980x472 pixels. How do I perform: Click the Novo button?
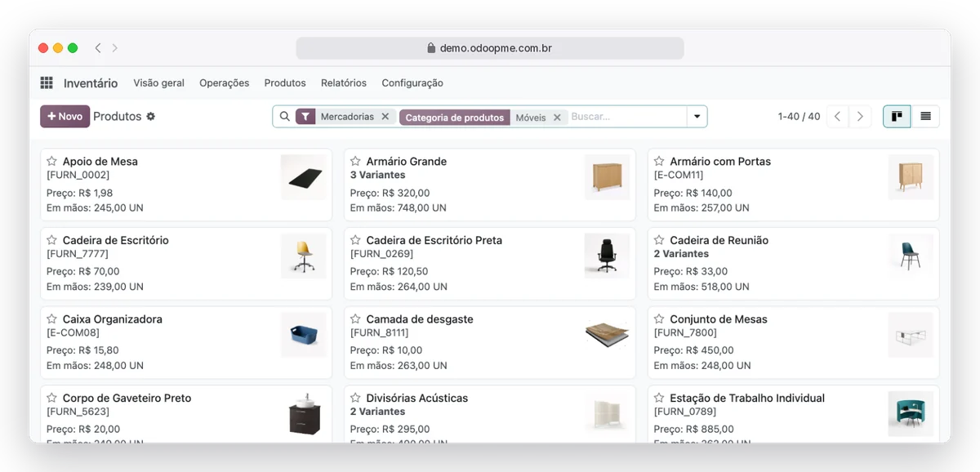pos(65,117)
